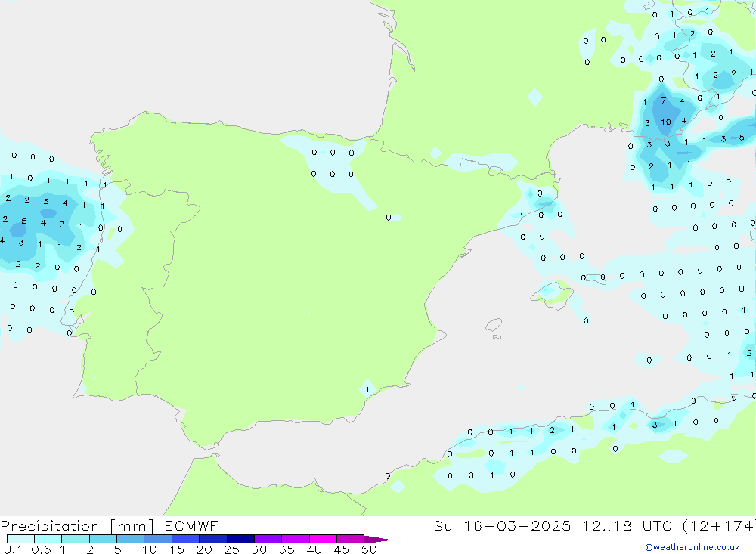
Task: Select the 5–10 mm legend color swatch
Action: (x=130, y=540)
